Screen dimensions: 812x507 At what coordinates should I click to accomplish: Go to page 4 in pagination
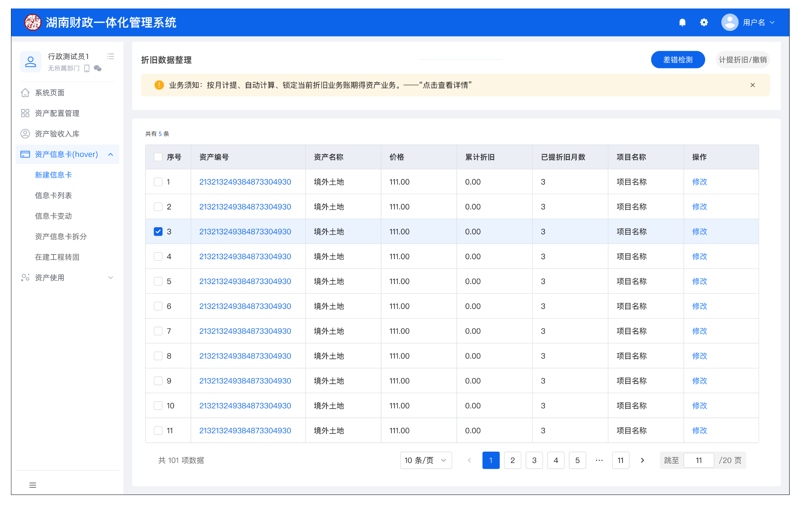(x=555, y=460)
